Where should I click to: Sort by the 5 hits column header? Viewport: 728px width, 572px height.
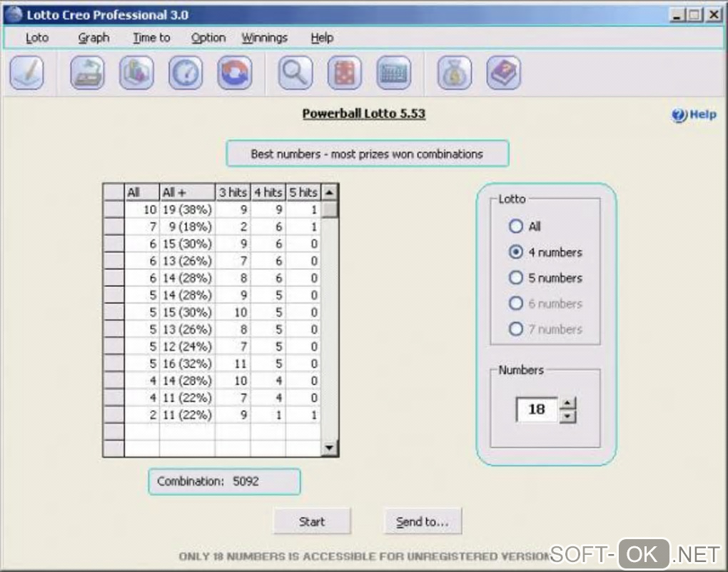click(x=303, y=192)
